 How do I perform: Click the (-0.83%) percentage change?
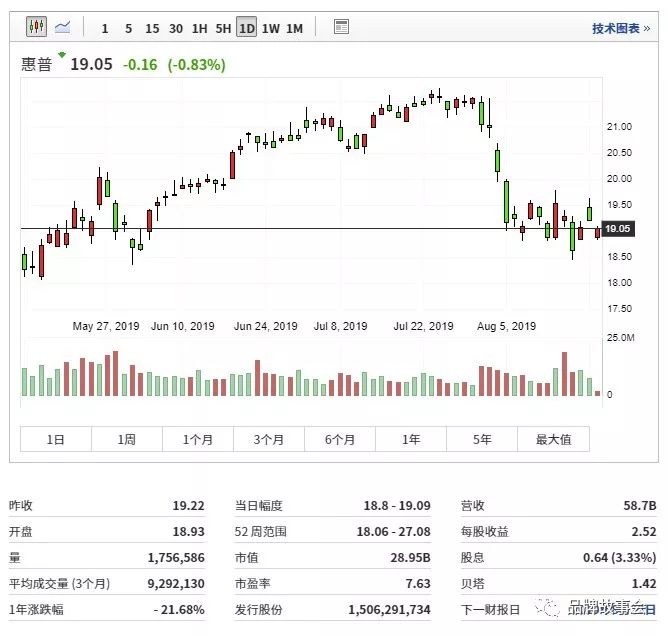[x=196, y=65]
